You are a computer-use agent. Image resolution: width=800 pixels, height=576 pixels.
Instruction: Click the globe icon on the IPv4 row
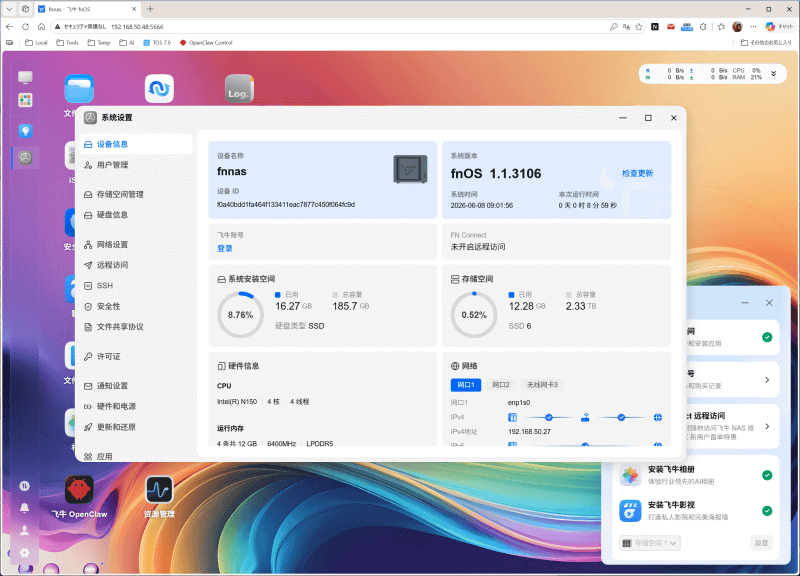[x=658, y=417]
